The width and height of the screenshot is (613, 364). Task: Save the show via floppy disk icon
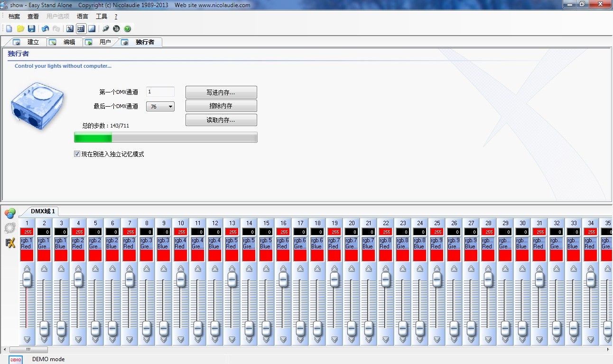click(31, 29)
